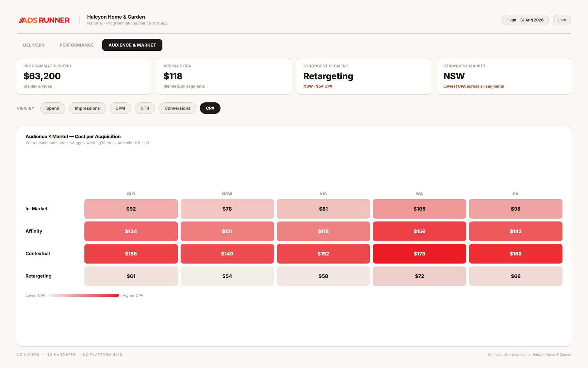Viewport: 588px width, 368px height.
Task: Select the Audience & Market tab
Action: click(132, 45)
